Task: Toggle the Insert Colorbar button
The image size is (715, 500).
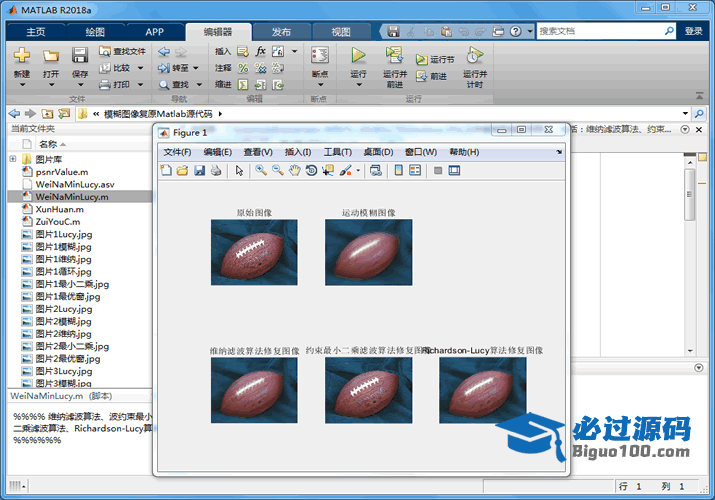Action: click(399, 171)
